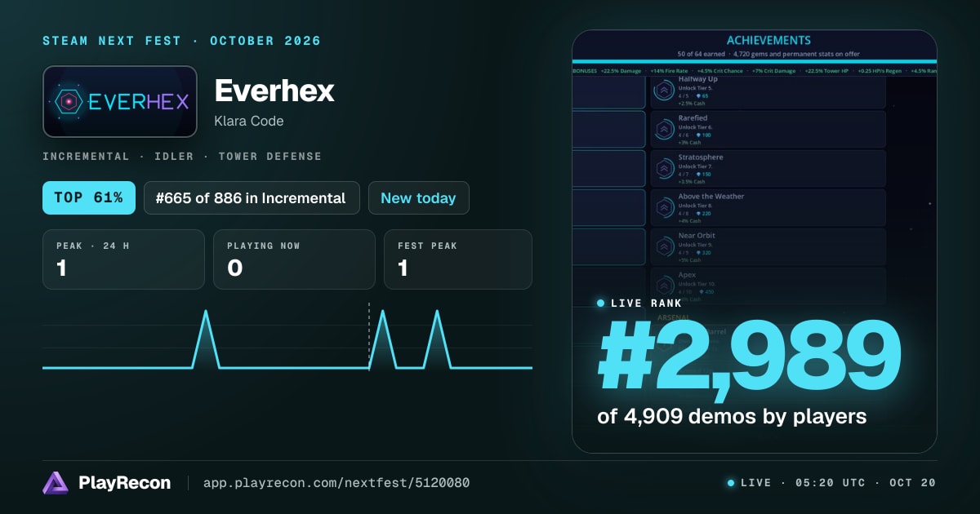Click the #665 of 886 in Incremental badge
This screenshot has width=980, height=514.
[252, 197]
